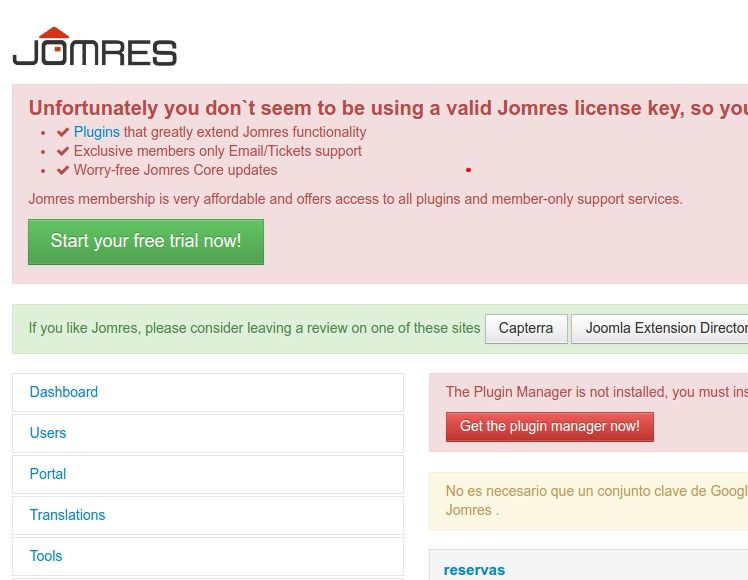Click Start your free trial now button

pyautogui.click(x=146, y=242)
